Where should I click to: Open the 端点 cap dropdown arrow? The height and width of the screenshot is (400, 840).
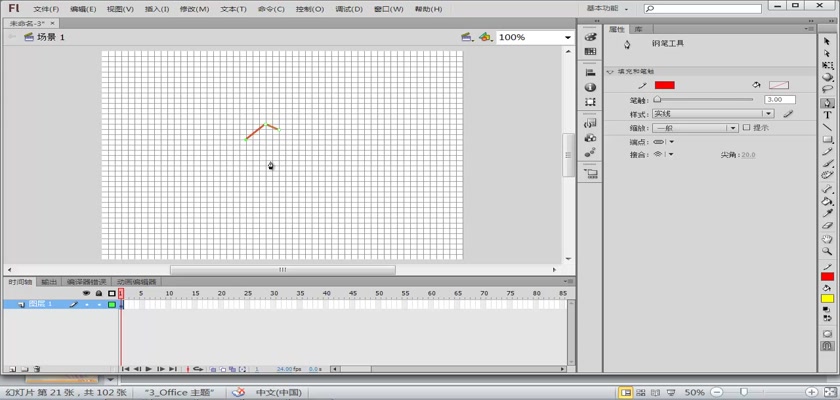[672, 142]
